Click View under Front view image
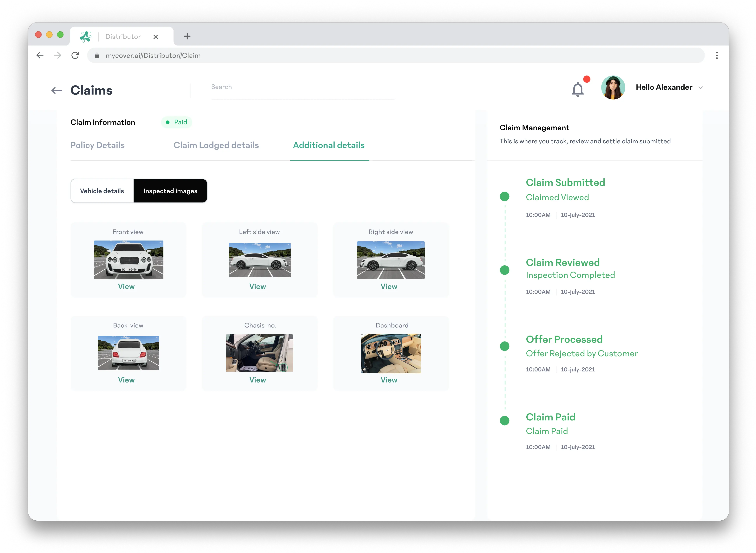Screen dimensions: 756x553 (126, 286)
